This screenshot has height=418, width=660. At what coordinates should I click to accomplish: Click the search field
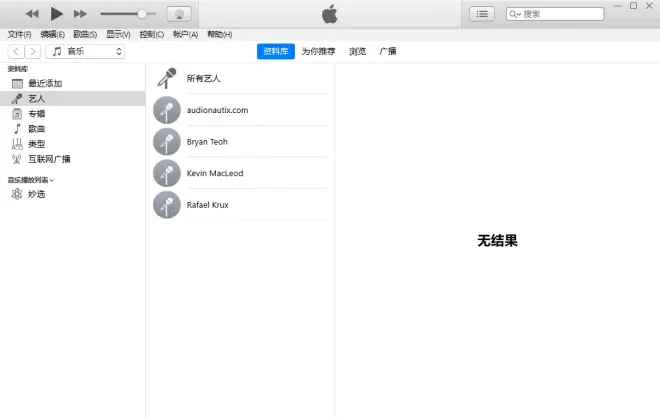coord(555,14)
